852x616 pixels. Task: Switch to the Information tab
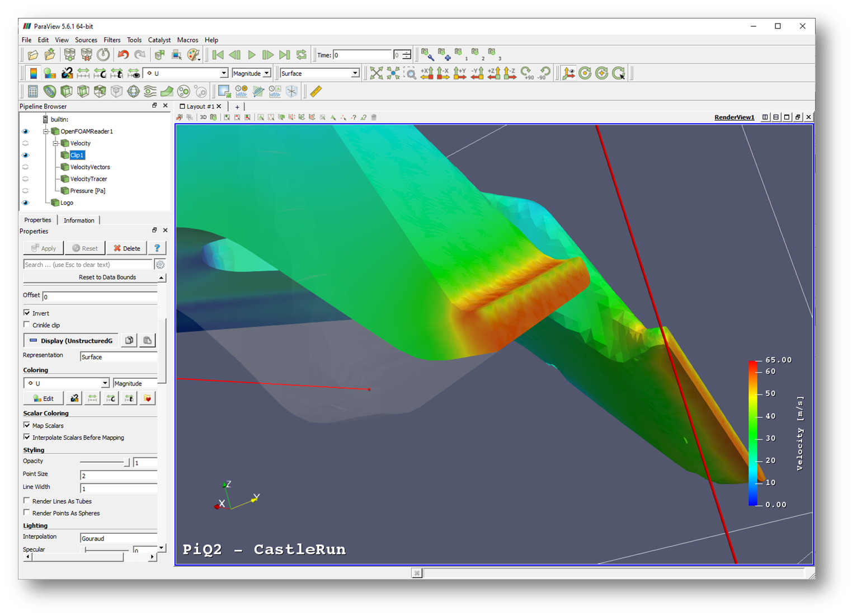coord(79,220)
